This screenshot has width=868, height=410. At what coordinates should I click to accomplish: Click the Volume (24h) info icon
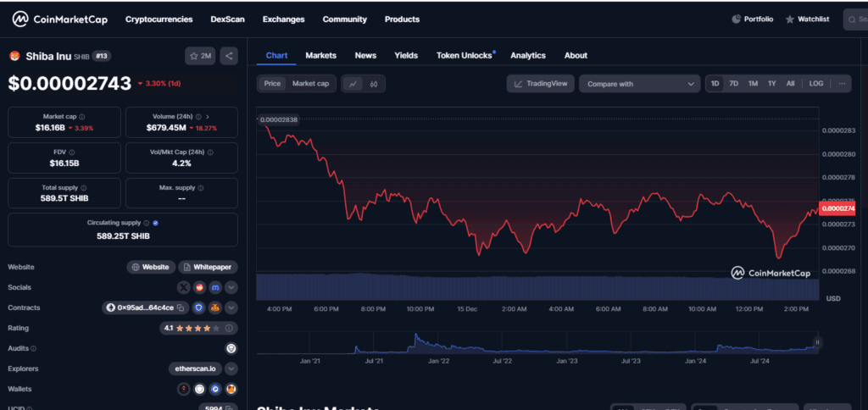[x=198, y=117]
